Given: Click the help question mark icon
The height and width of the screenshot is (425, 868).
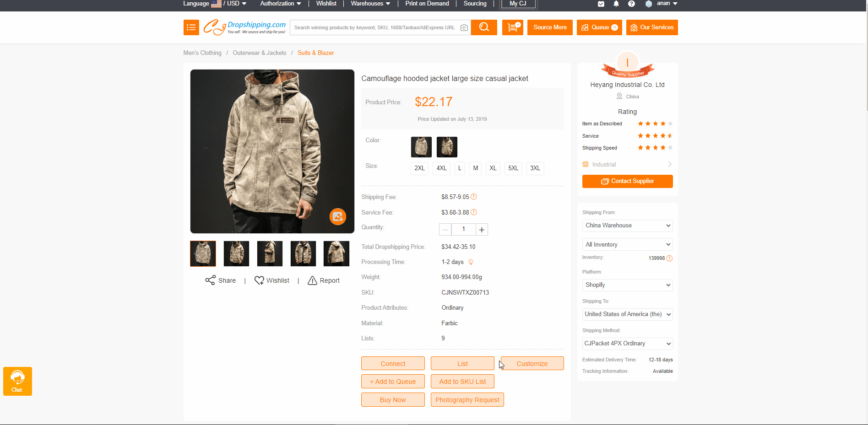Looking at the screenshot, I should [x=631, y=4].
